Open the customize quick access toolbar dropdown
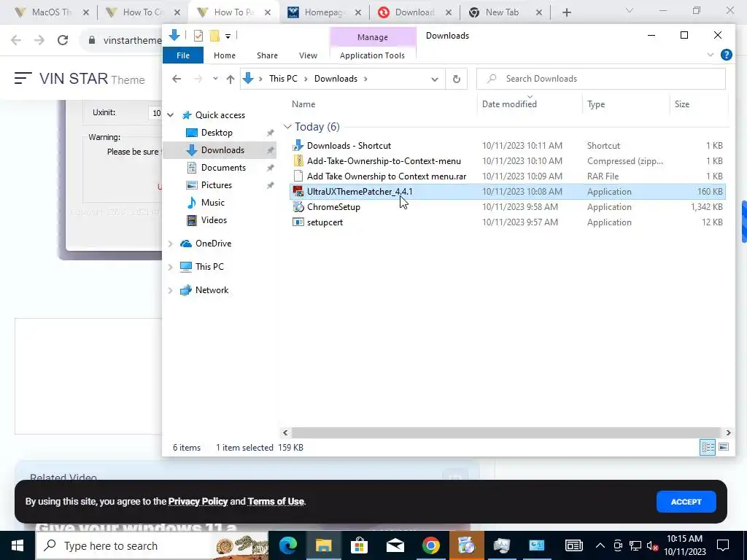Screen dimensions: 747x560 228,36
